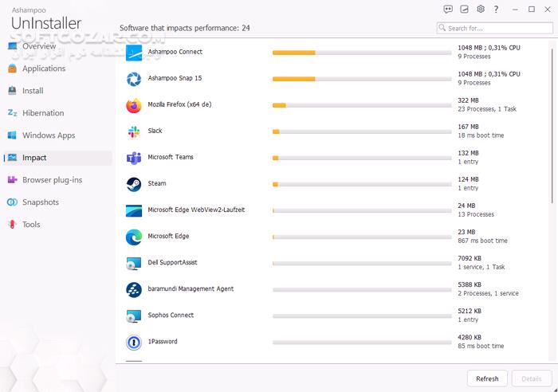Click the Steam application icon
558x392 pixels.
pos(134,185)
